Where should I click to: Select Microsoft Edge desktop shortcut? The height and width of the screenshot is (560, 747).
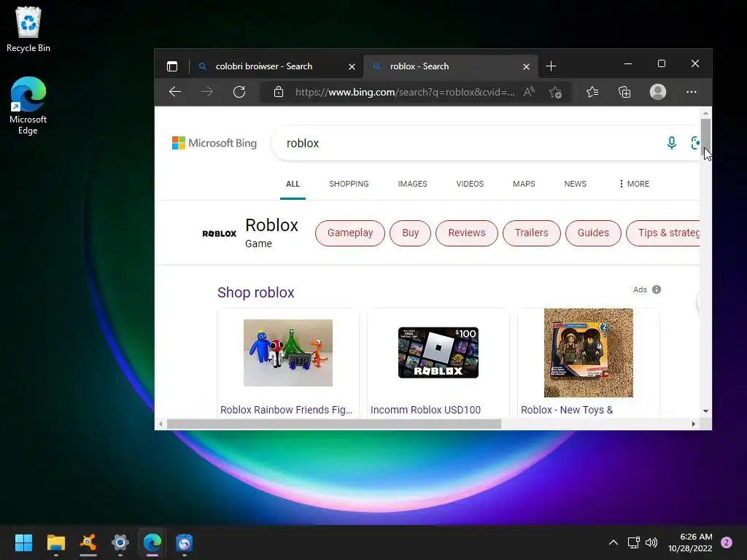coord(28,105)
